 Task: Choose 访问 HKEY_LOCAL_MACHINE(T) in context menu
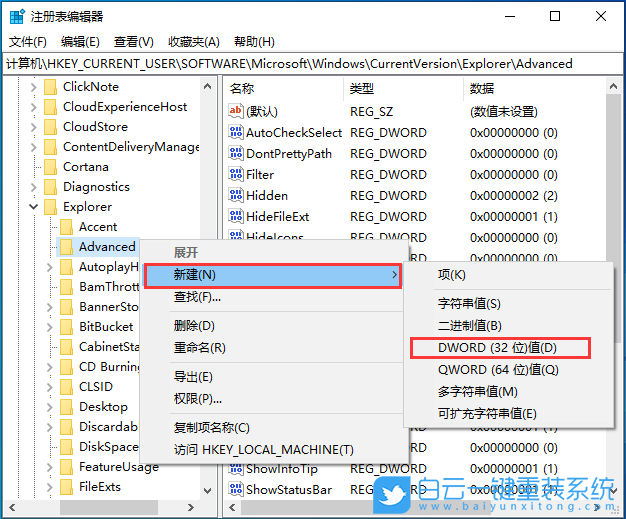click(273, 450)
